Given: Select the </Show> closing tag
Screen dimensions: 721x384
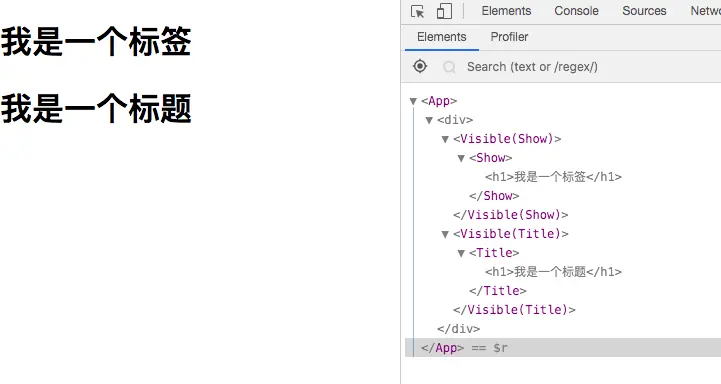Looking at the screenshot, I should coord(494,196).
